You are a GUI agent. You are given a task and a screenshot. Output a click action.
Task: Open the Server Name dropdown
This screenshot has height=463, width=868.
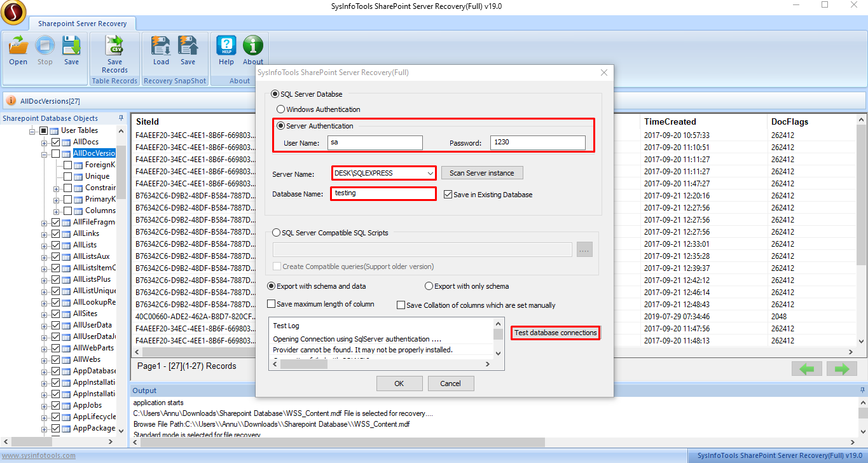431,173
